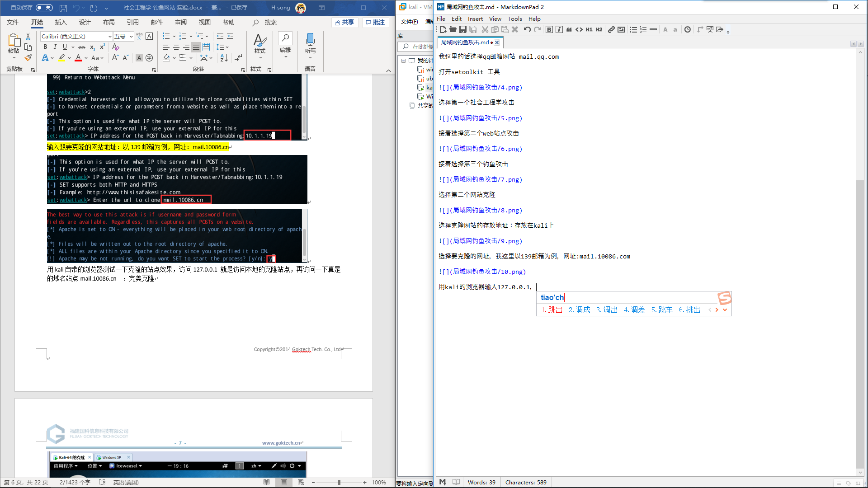This screenshot has height=488, width=868.
Task: Insert timestamp in MarkdownPad toolbar
Action: point(688,29)
